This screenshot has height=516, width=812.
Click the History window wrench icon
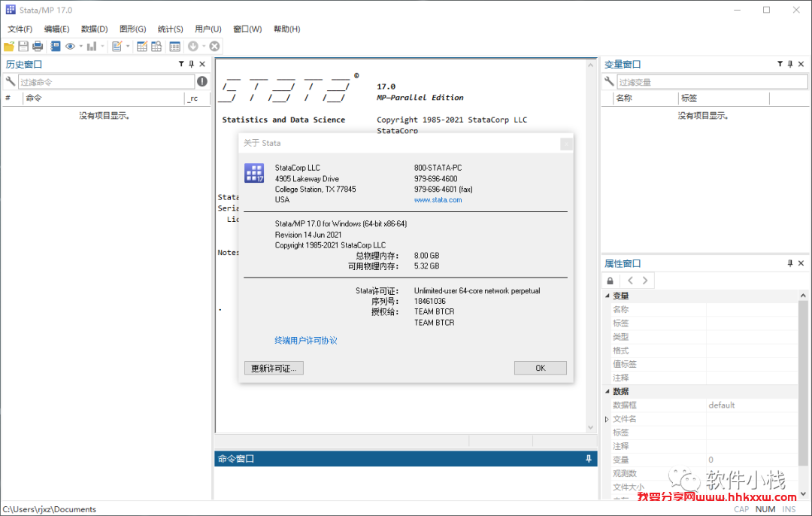(x=11, y=81)
